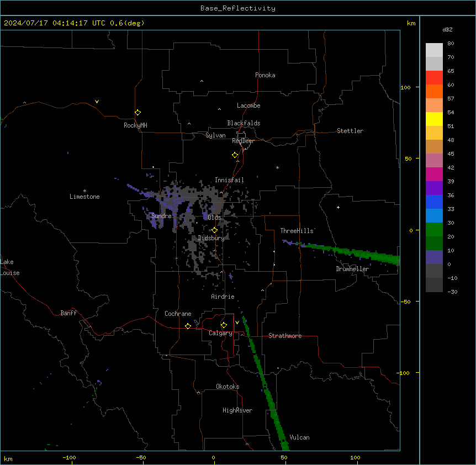The width and height of the screenshot is (476, 465).
Task: Select the light gray 80 dBZ swatch
Action: (434, 50)
